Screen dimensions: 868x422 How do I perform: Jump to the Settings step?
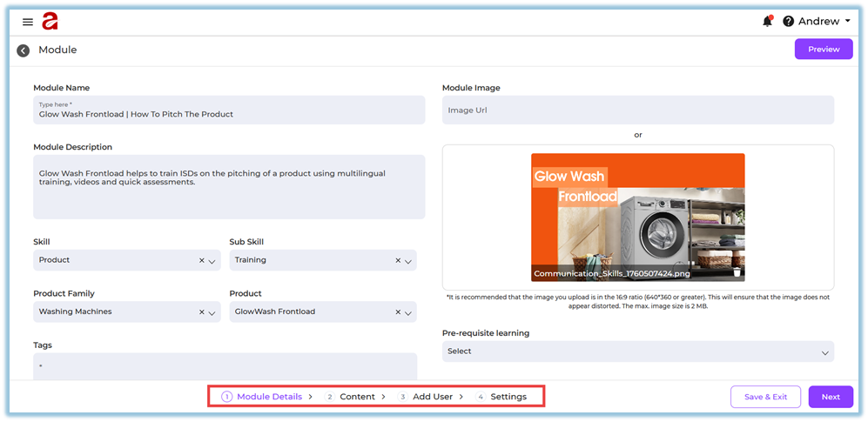pos(508,397)
